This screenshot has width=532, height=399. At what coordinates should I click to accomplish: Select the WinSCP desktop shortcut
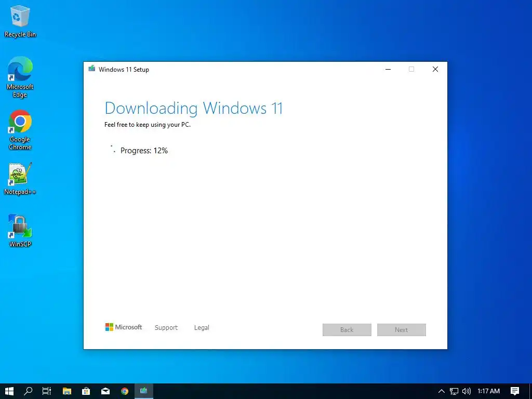[x=20, y=231]
